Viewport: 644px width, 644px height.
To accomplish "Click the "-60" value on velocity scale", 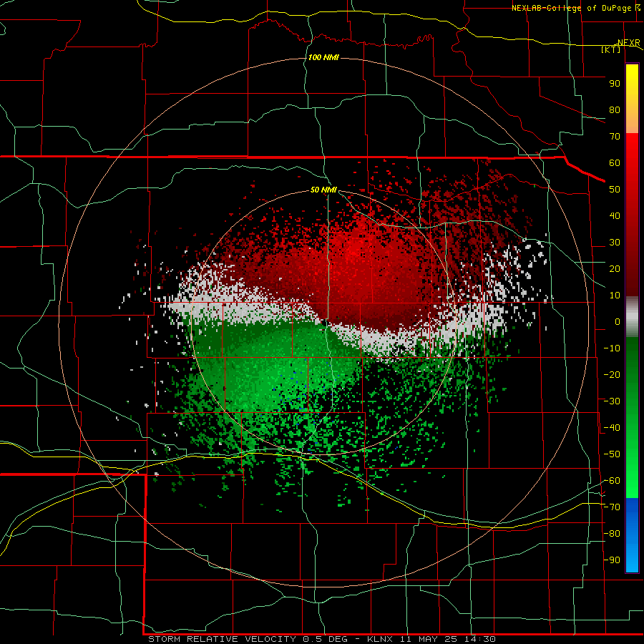I will pos(612,481).
